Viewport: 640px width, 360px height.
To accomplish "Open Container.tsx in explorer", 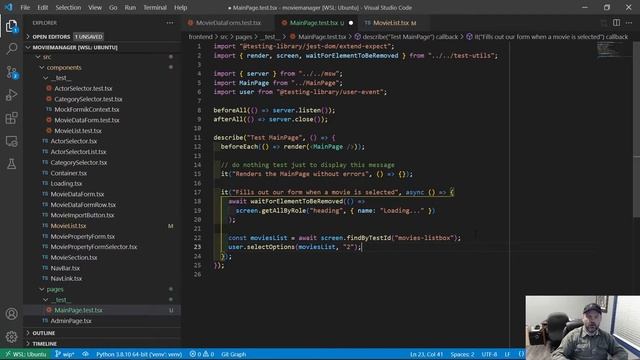I will pos(69,173).
